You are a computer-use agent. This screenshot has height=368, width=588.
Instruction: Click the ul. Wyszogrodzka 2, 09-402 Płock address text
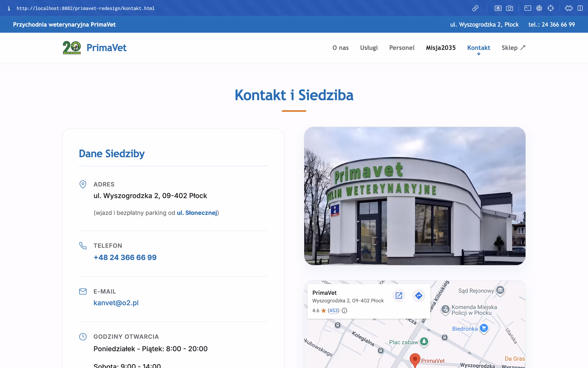point(150,196)
